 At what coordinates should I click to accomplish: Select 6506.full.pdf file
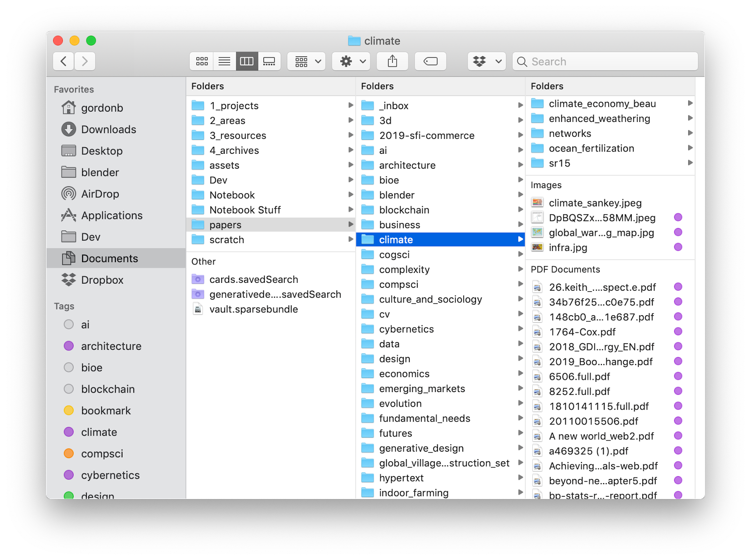[610, 377]
